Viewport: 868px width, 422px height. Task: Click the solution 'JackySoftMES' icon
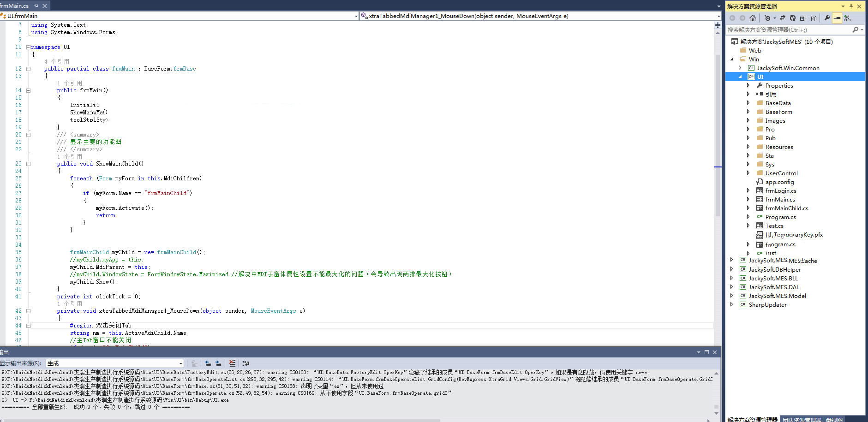(735, 42)
